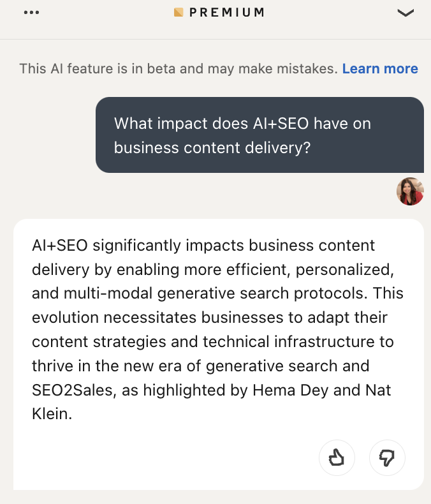Image resolution: width=431 pixels, height=504 pixels.
Task: Dislike the AI response with thumbs down
Action: click(x=387, y=457)
